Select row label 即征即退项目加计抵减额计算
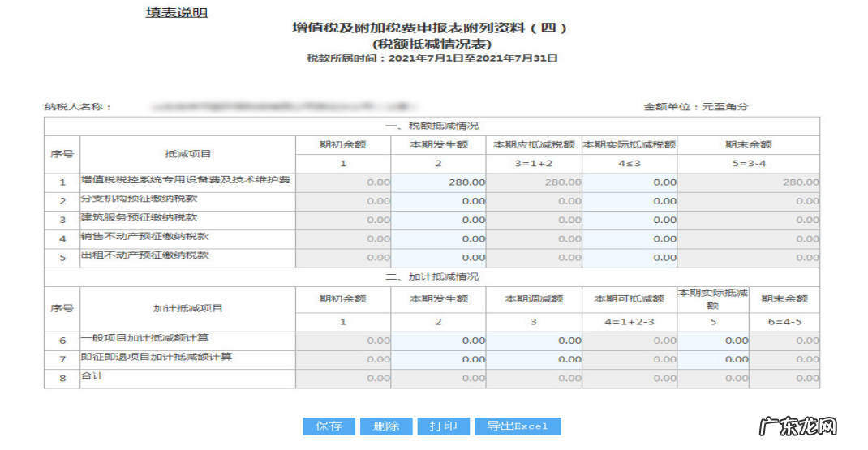Image resolution: width=868 pixels, height=450 pixels. [x=157, y=357]
